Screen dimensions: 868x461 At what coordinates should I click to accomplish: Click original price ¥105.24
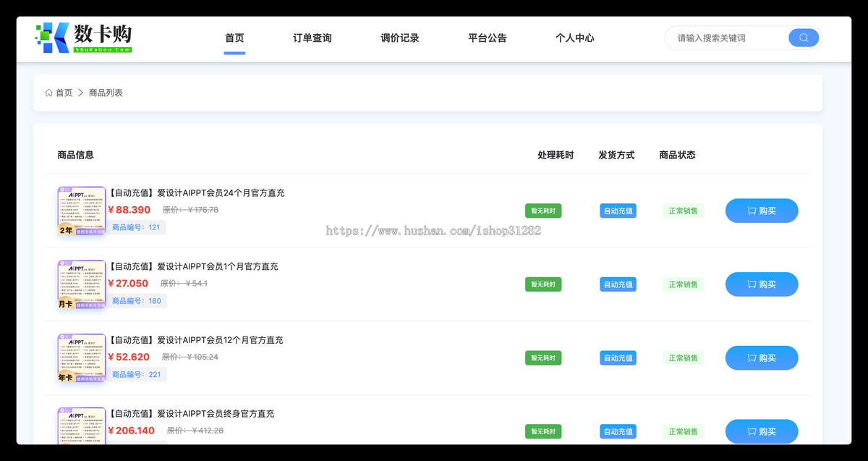pos(190,357)
